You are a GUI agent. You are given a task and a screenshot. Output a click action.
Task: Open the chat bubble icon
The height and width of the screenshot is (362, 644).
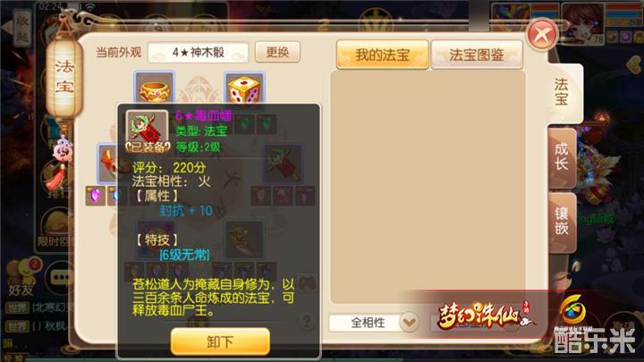pyautogui.click(x=61, y=278)
